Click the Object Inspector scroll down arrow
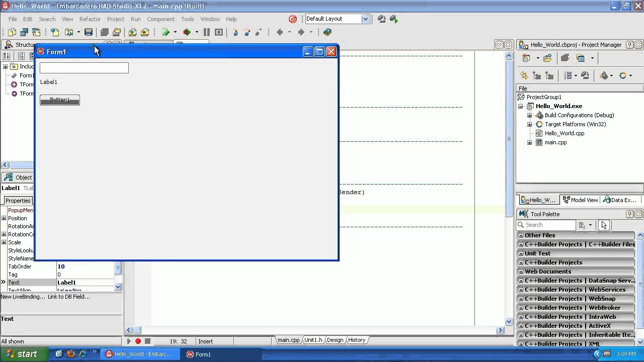The height and width of the screenshot is (362, 644). [x=118, y=287]
